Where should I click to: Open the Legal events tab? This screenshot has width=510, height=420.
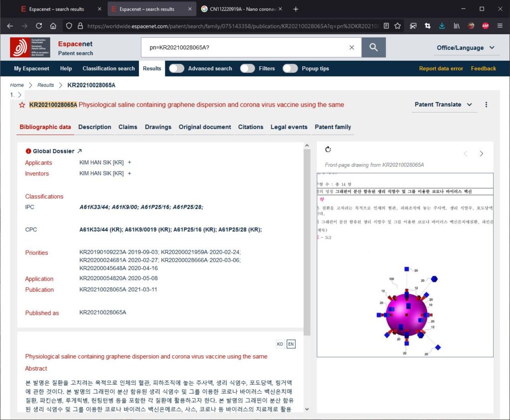pos(289,127)
